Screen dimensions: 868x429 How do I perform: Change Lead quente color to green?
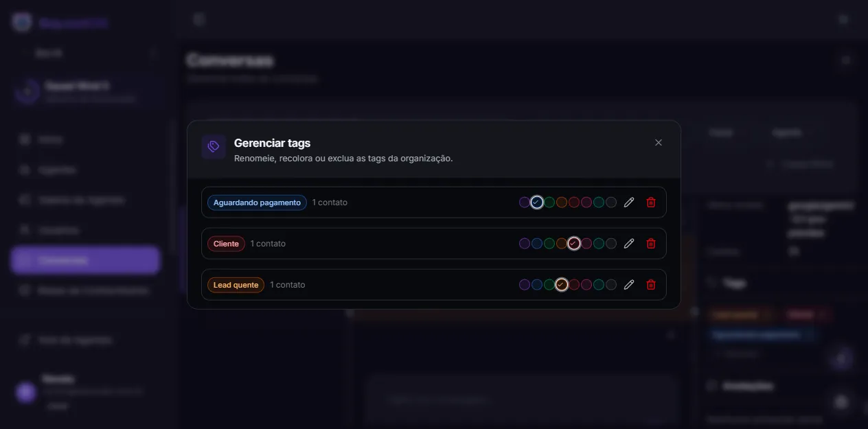[x=549, y=285]
